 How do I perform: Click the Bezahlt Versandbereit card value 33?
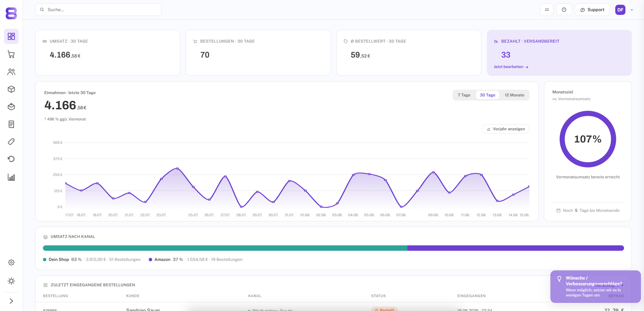pyautogui.click(x=506, y=55)
